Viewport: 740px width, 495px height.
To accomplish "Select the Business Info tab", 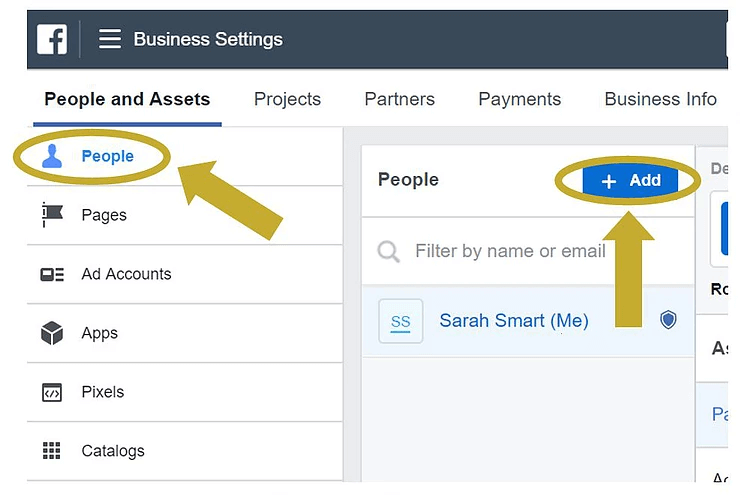I will point(660,99).
